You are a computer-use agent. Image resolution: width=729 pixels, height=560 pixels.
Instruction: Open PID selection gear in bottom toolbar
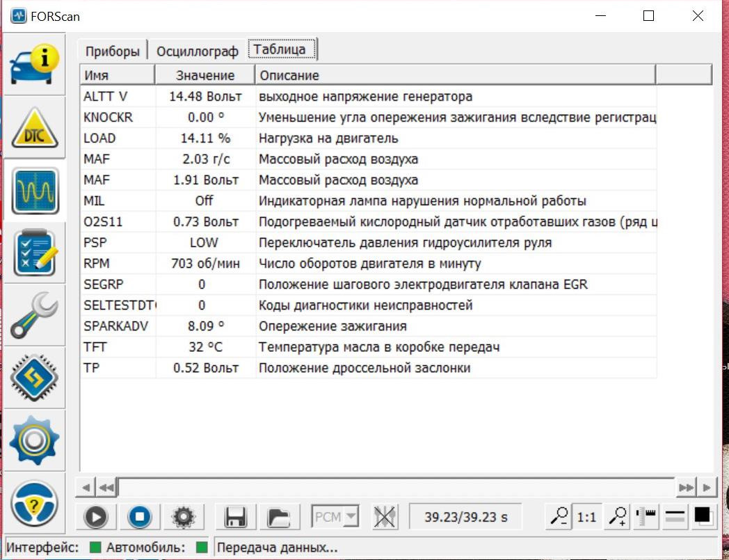click(x=184, y=517)
